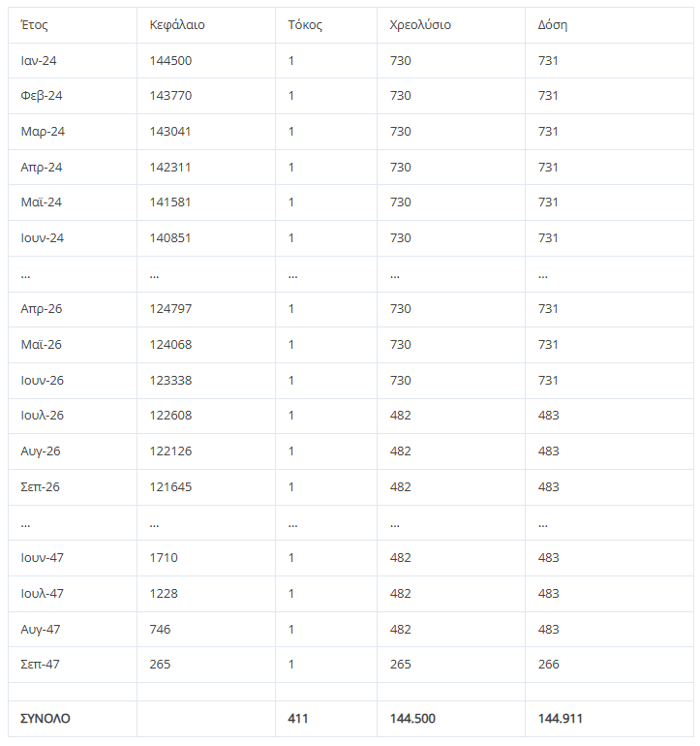Click capital value 143770 for Φεβ-24

point(170,96)
